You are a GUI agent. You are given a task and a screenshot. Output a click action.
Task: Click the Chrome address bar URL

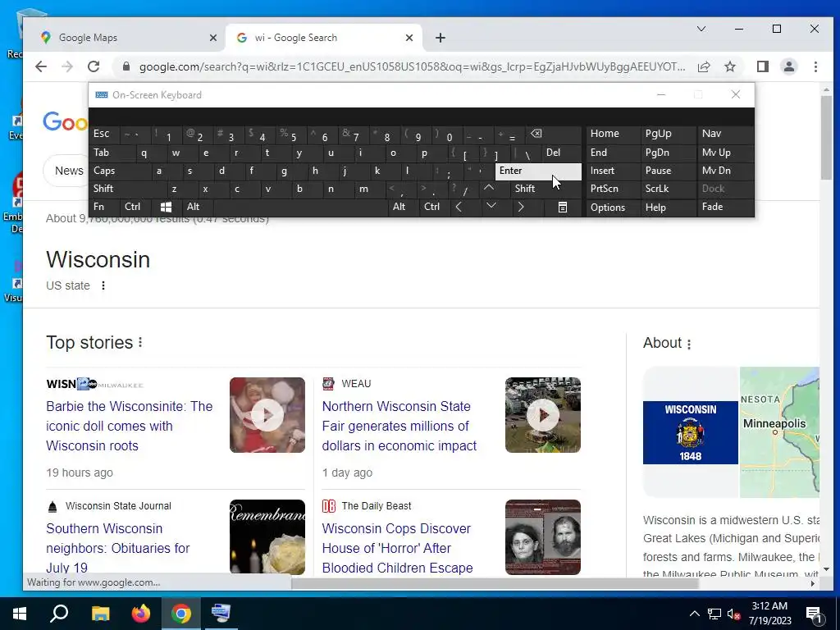point(412,66)
